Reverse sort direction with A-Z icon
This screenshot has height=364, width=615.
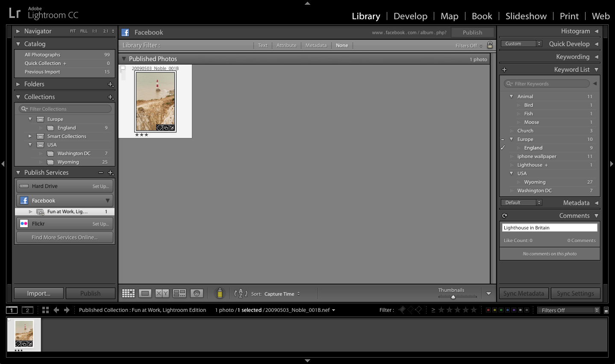coord(240,294)
